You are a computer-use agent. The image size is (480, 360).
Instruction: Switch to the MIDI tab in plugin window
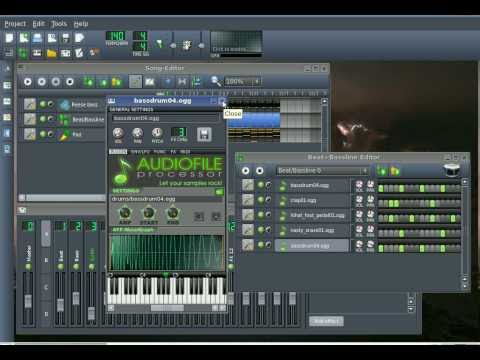click(185, 152)
